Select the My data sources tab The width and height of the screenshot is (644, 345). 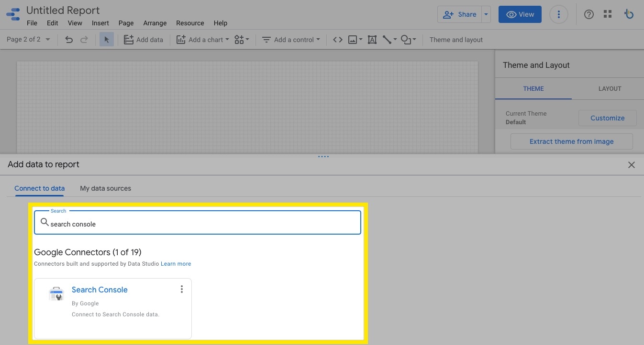(x=105, y=188)
